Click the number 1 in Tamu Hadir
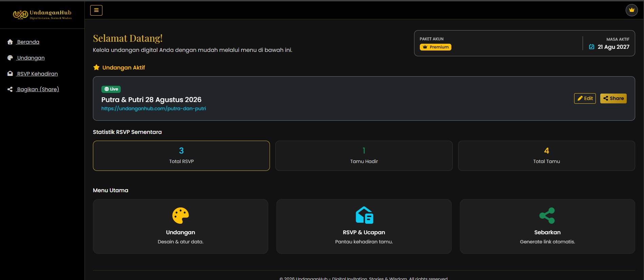Viewport: 644px width, 280px height. tap(364, 151)
